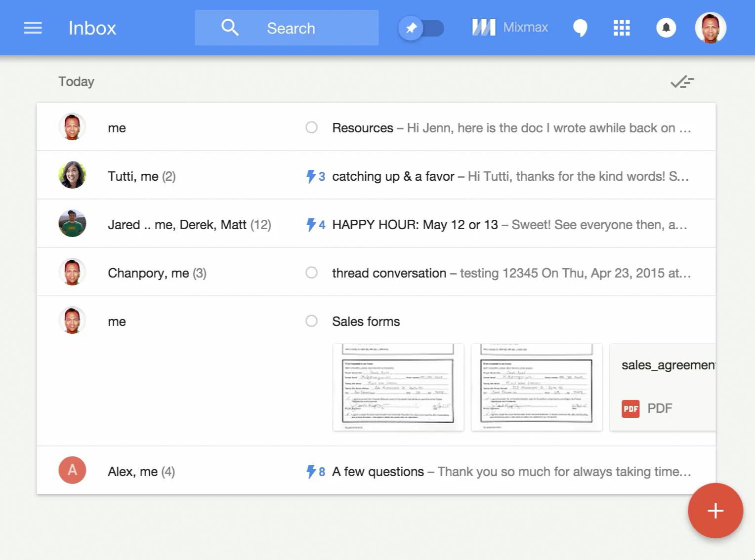Image resolution: width=755 pixels, height=560 pixels.
Task: Open the first scanned form attachment thumbnail
Action: tap(398, 387)
